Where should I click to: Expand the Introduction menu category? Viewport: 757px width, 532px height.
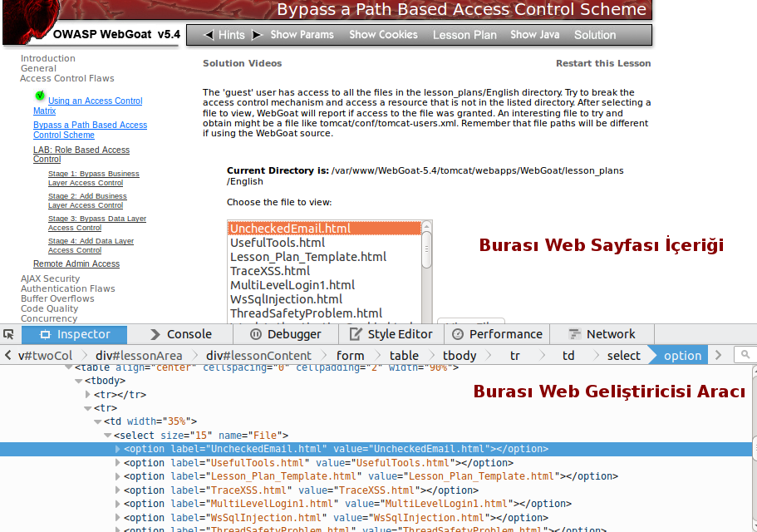click(x=48, y=58)
